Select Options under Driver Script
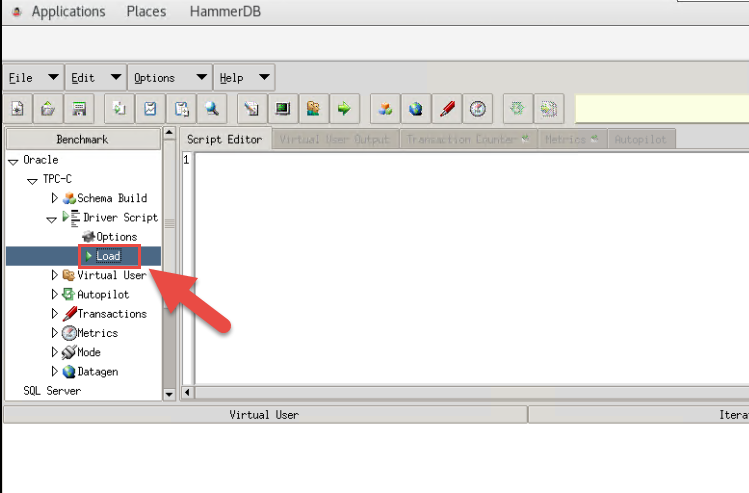Image resolution: width=749 pixels, height=493 pixels. click(117, 236)
